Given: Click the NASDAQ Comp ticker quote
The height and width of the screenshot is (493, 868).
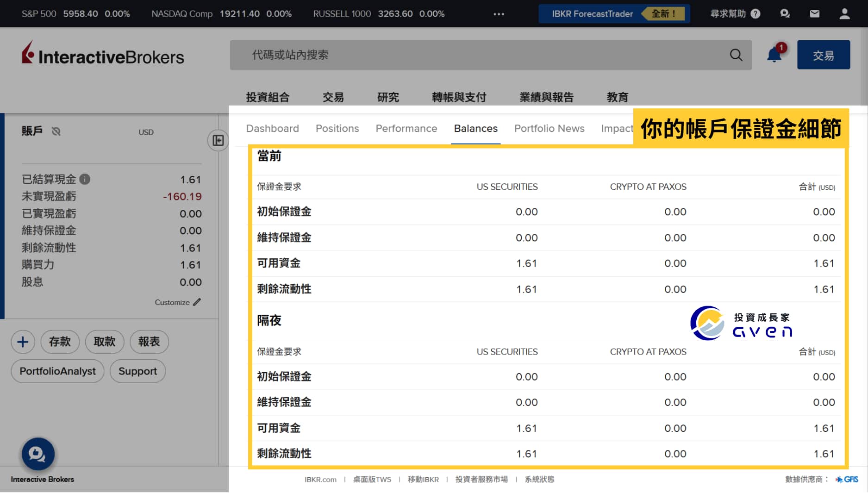Looking at the screenshot, I should 221,14.
